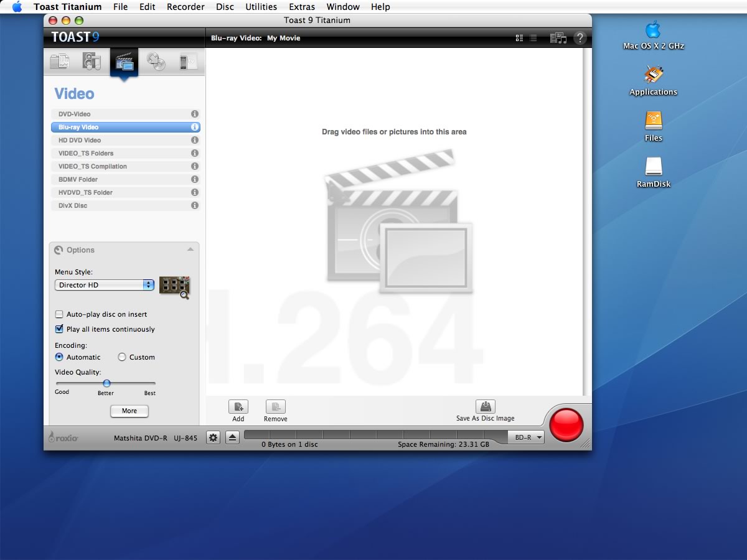The image size is (747, 560).
Task: Open the Apple menu
Action: coord(17,7)
